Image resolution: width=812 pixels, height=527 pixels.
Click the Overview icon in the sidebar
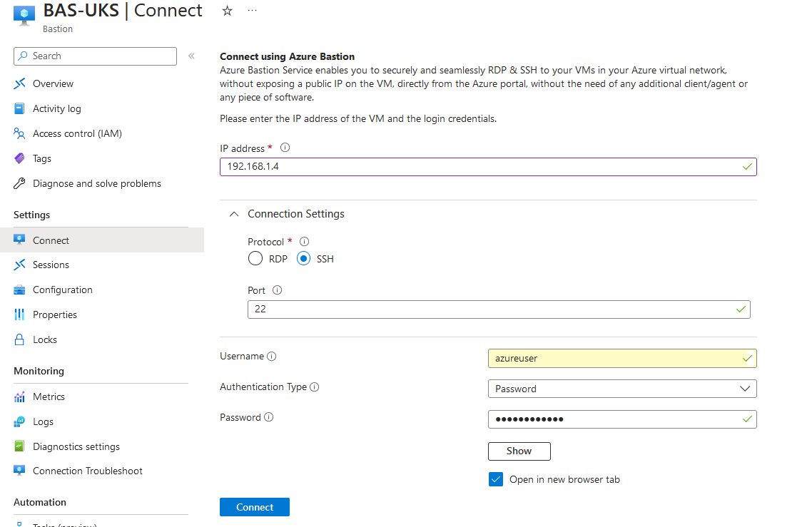tap(21, 83)
